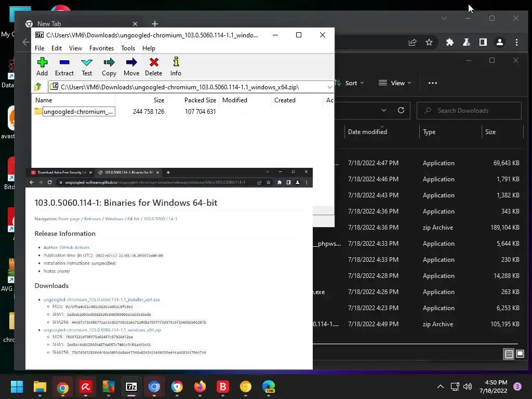Click the 7-Zip archive path field

[187, 87]
